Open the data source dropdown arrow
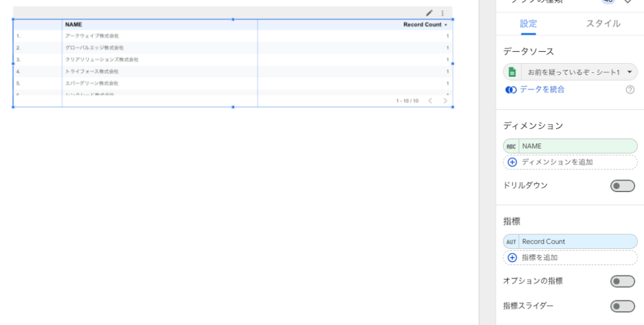 [630, 72]
